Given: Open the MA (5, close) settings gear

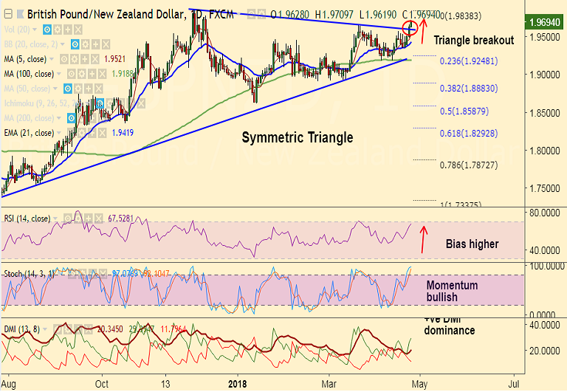Looking at the screenshot, I should pos(75,59).
